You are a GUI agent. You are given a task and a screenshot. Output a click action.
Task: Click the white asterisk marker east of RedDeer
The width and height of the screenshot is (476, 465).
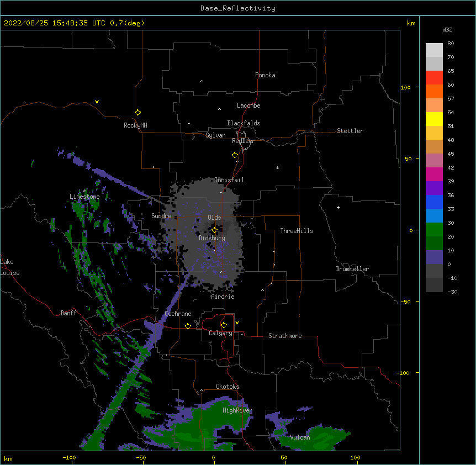click(x=277, y=167)
